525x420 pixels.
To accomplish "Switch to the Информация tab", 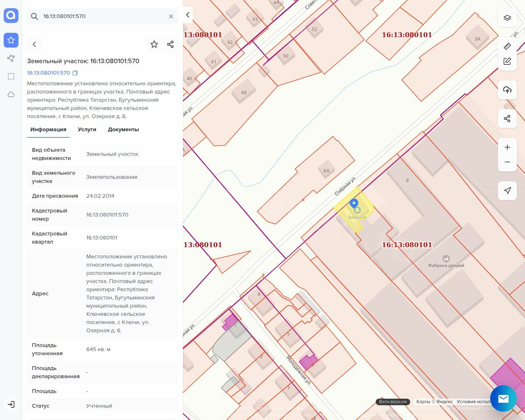I will click(48, 130).
